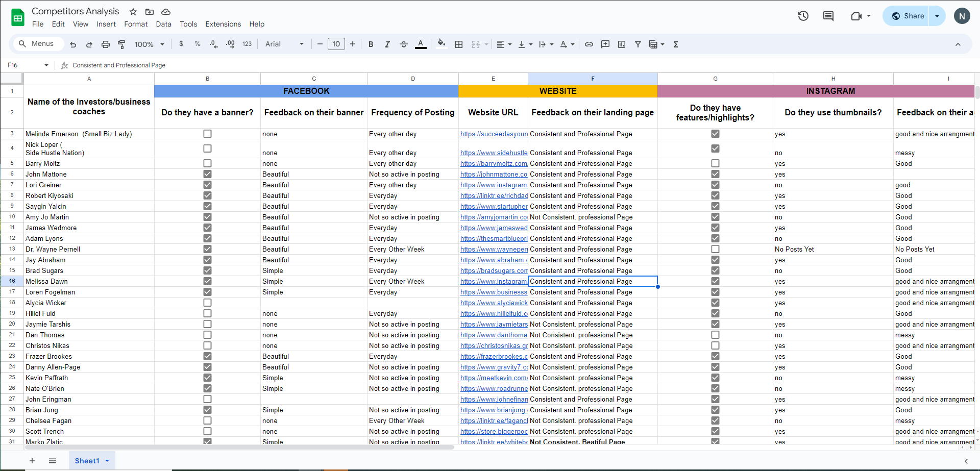This screenshot has height=471, width=980.
Task: Uncheck John Mattone's banner checkbox
Action: (207, 174)
